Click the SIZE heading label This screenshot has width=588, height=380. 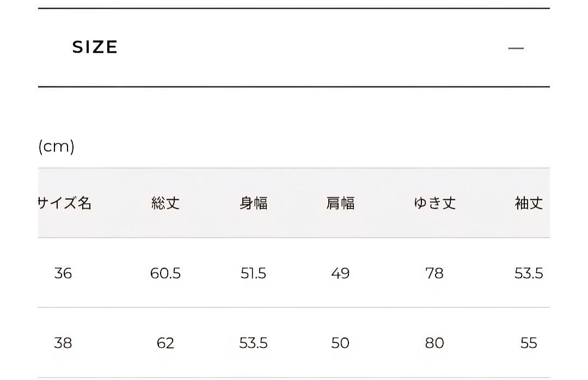pos(94,47)
